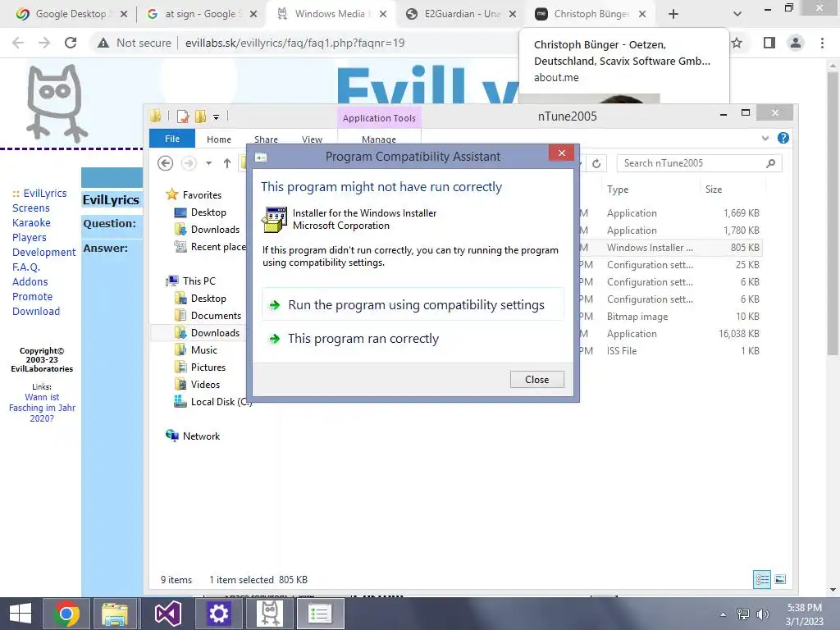The image size is (840, 630).
Task: Sort files by Size column header
Action: tap(714, 189)
